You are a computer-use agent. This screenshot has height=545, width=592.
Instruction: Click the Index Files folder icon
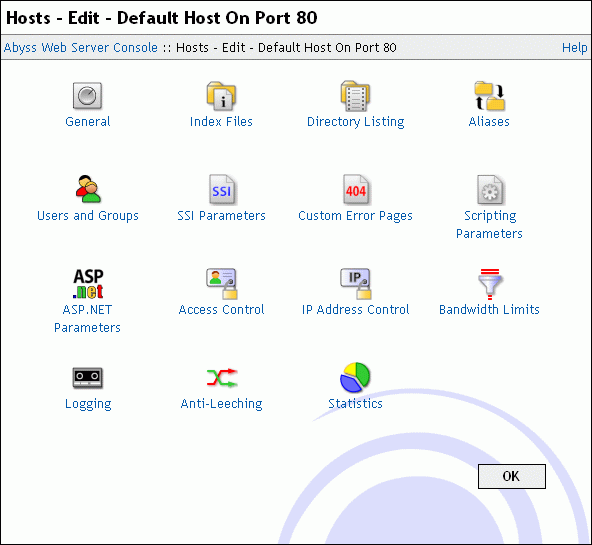pos(221,95)
